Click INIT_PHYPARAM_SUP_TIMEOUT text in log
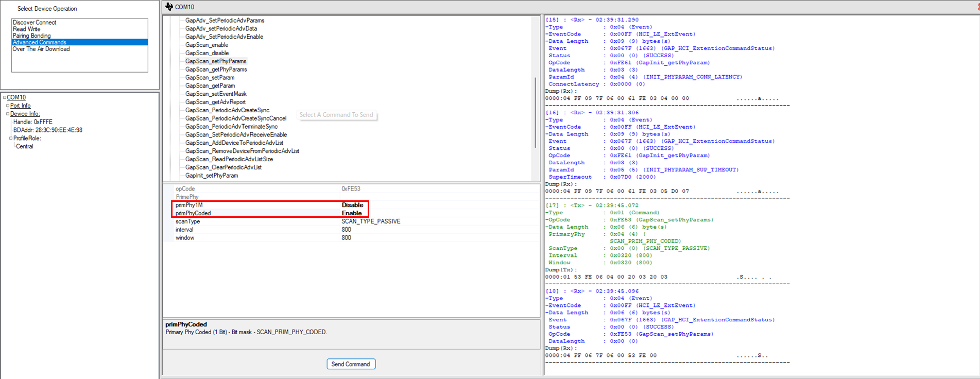Image resolution: width=980 pixels, height=379 pixels. [691, 170]
